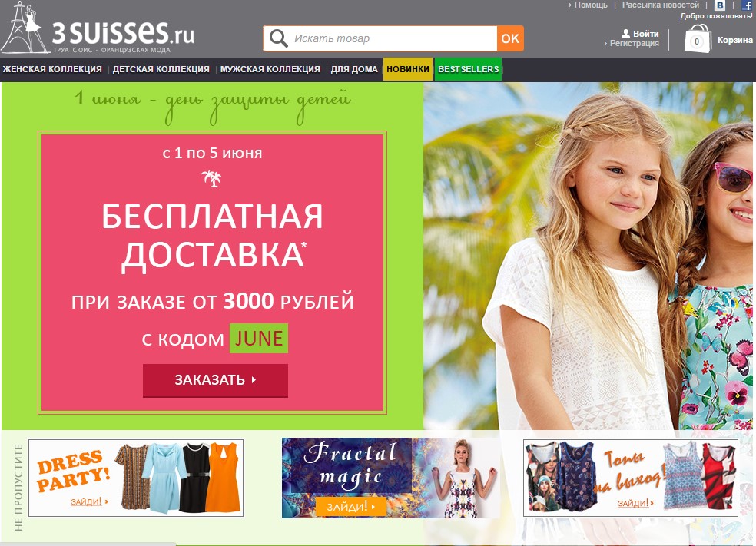The width and height of the screenshot is (756, 546).
Task: Open the Регистрация link
Action: point(634,43)
